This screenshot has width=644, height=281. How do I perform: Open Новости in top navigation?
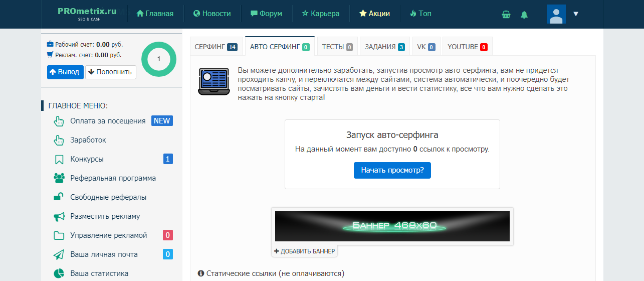click(x=212, y=14)
